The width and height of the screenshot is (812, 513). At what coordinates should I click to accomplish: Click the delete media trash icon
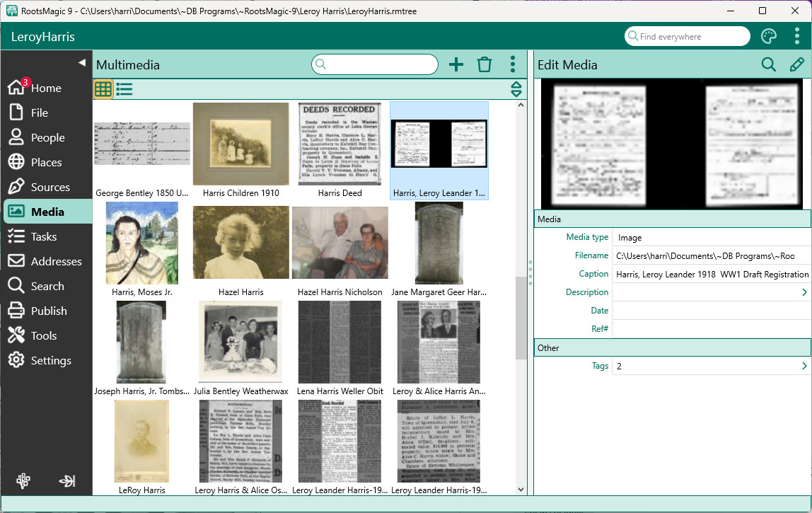pyautogui.click(x=485, y=65)
